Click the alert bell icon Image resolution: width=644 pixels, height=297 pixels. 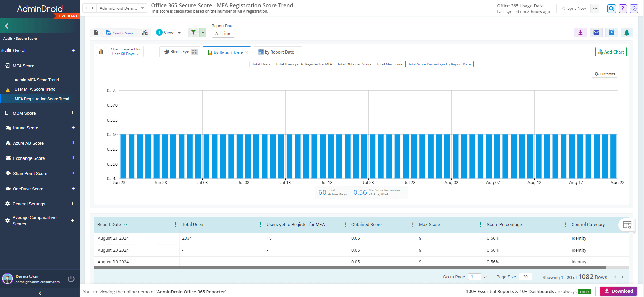[627, 33]
